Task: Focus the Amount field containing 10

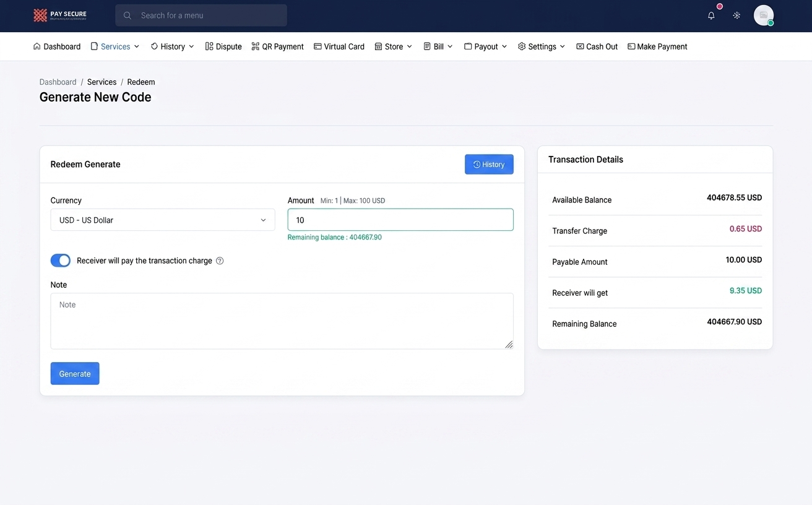Action: click(400, 220)
